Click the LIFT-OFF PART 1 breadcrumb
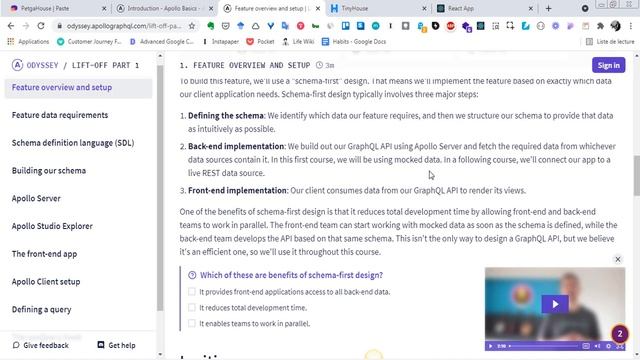Screen dimensions: 640x360 (x=105, y=65)
